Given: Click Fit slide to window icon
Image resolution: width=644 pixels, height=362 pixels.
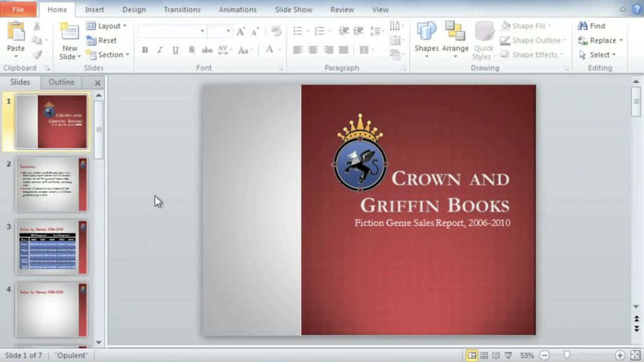Looking at the screenshot, I should (x=636, y=355).
